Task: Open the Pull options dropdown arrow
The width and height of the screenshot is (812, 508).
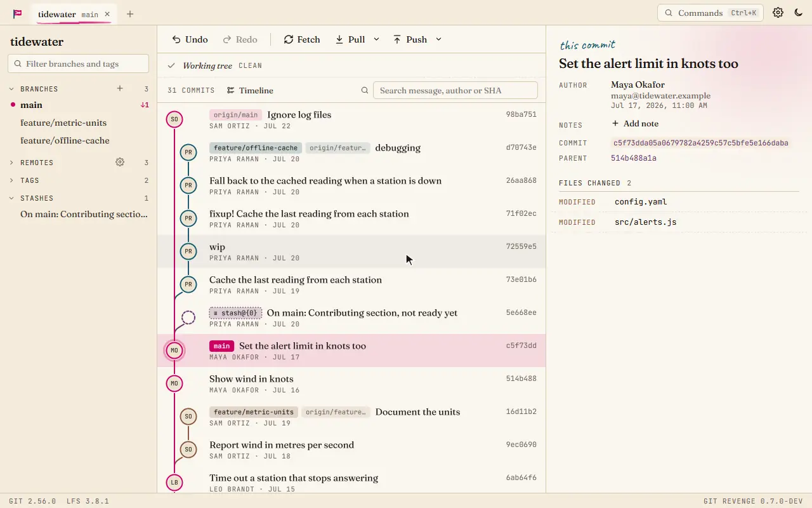Action: 376,39
